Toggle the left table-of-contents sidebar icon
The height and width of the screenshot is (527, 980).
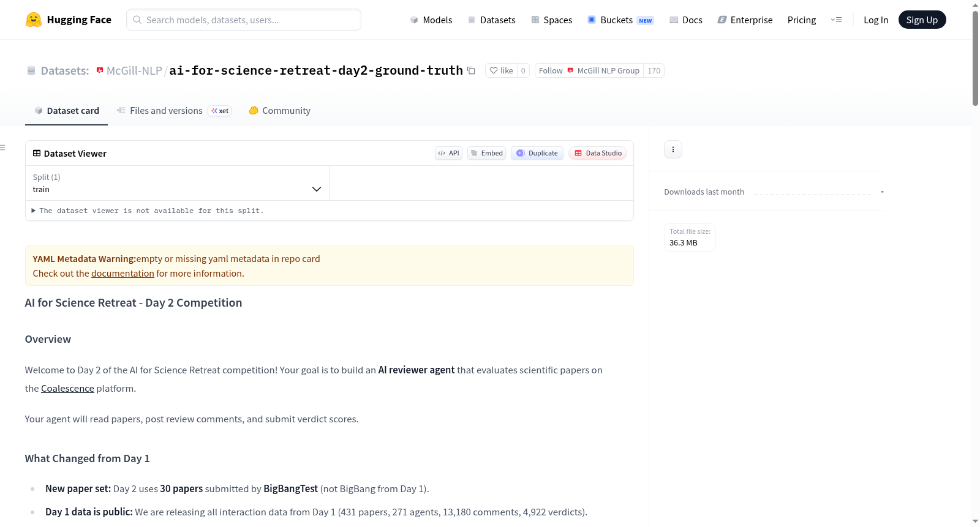click(2, 148)
